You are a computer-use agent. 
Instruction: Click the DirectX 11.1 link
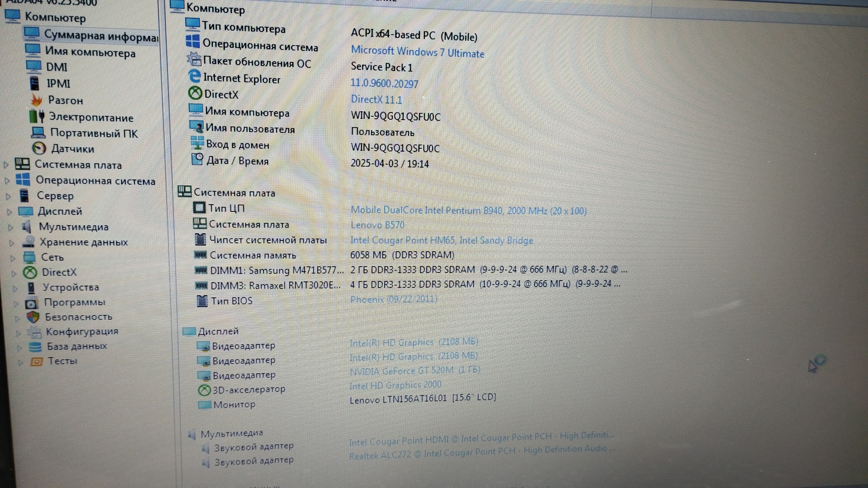point(376,99)
